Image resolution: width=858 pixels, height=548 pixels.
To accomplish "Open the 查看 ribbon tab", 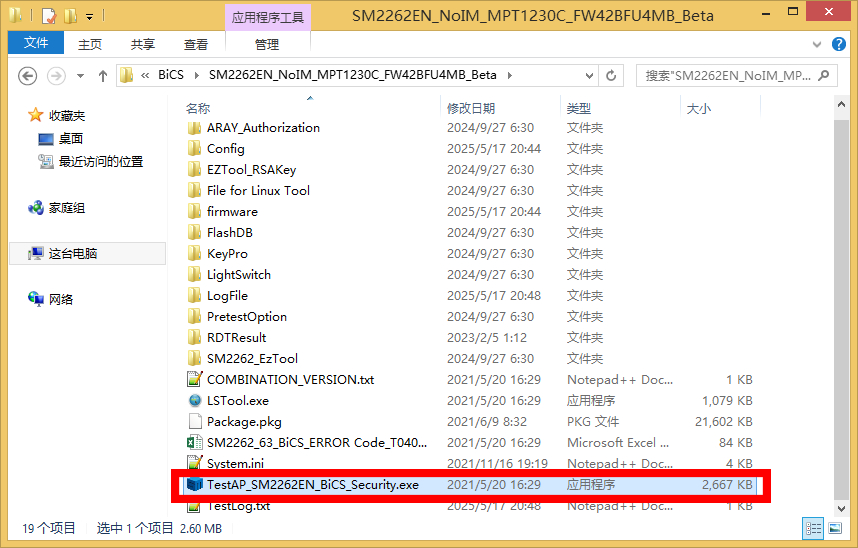I will tap(196, 45).
